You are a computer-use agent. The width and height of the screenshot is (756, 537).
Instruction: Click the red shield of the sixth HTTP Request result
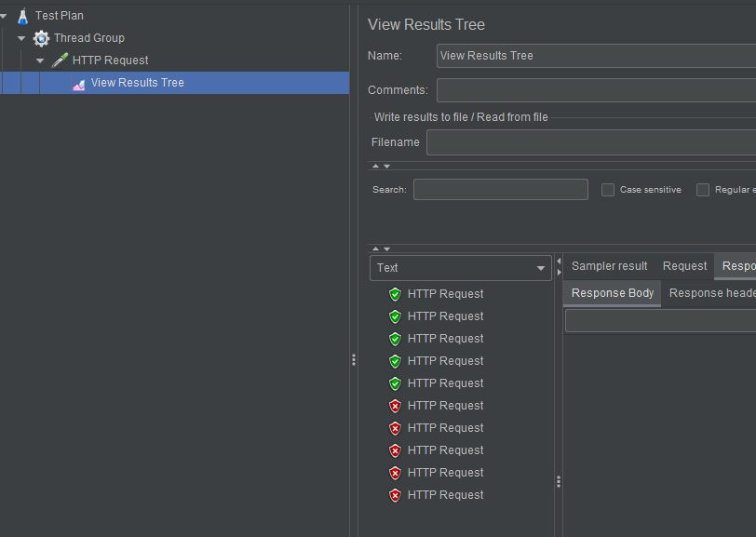[x=395, y=406]
